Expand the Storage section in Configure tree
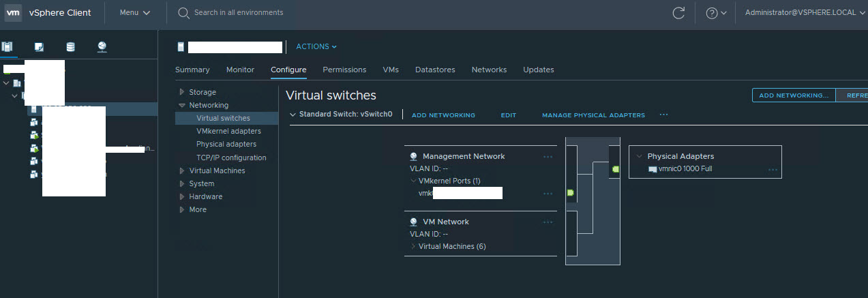Viewport: 868px width, 298px height. [181, 92]
